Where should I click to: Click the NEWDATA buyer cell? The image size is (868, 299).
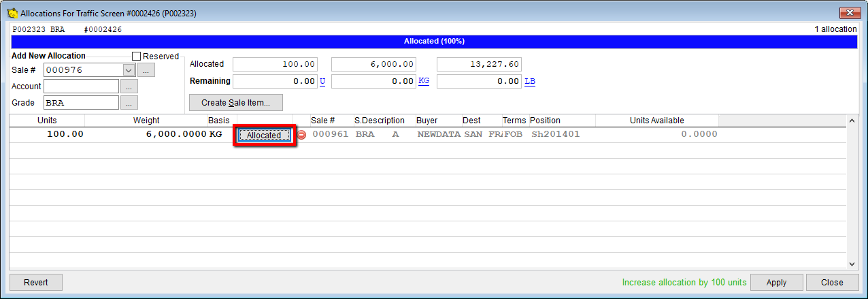(439, 134)
